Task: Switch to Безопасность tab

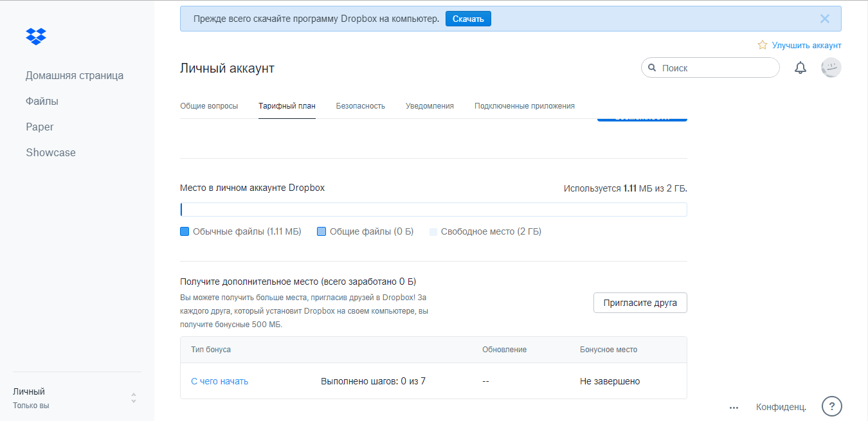Action: pos(361,106)
